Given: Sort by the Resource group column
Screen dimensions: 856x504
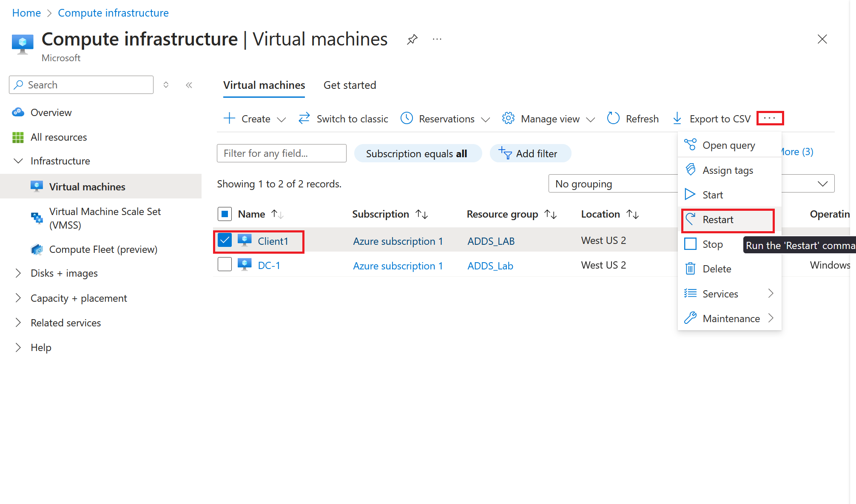Looking at the screenshot, I should 512,214.
